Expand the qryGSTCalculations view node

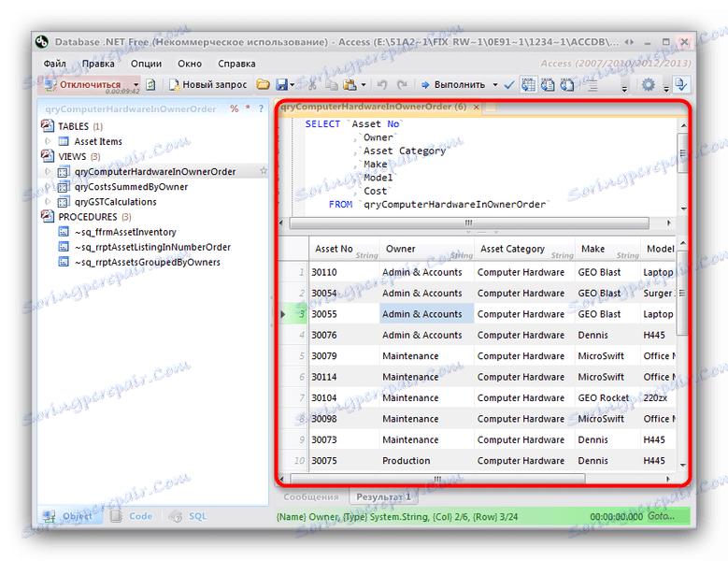pyautogui.click(x=48, y=202)
